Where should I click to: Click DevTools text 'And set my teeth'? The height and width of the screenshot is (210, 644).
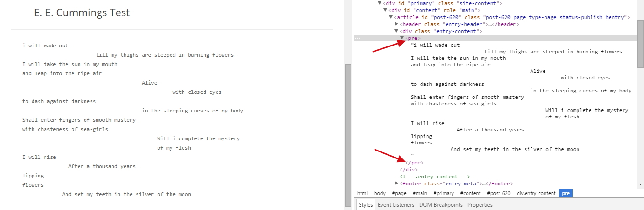pyautogui.click(x=515, y=149)
